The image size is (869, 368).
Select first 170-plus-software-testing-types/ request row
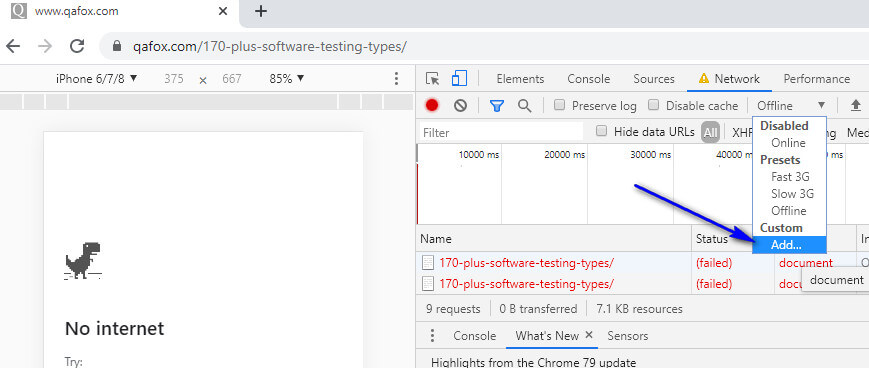526,263
